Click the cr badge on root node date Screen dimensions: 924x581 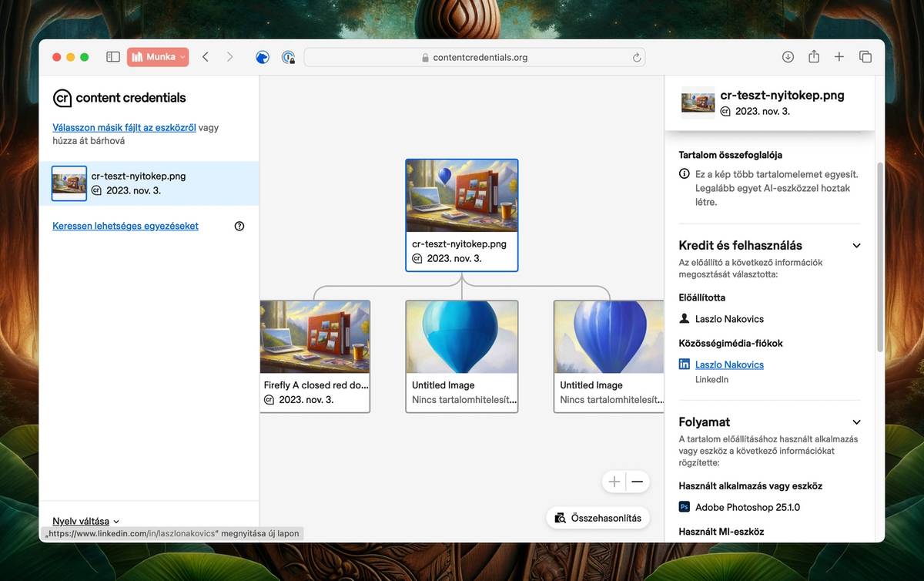417,259
